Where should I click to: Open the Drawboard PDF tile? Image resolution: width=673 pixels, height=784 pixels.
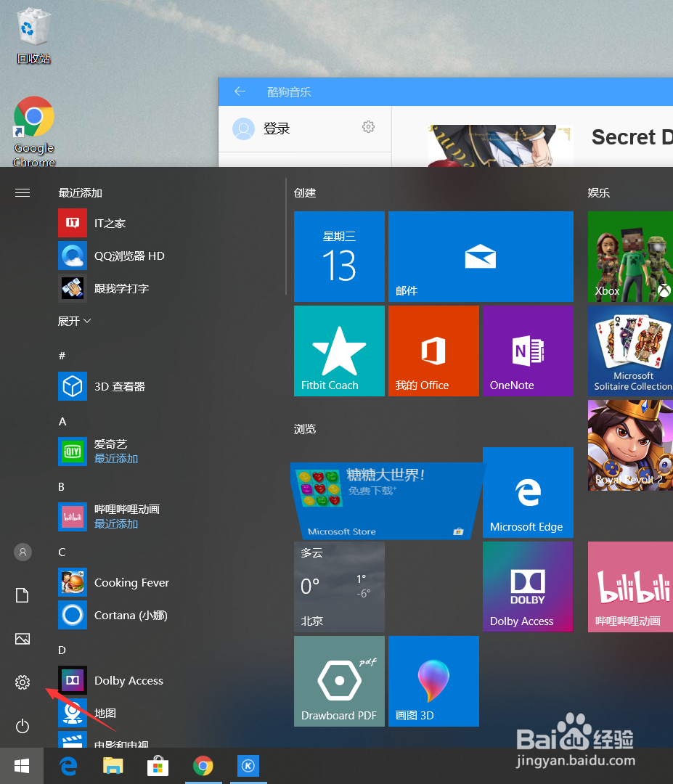coord(339,681)
